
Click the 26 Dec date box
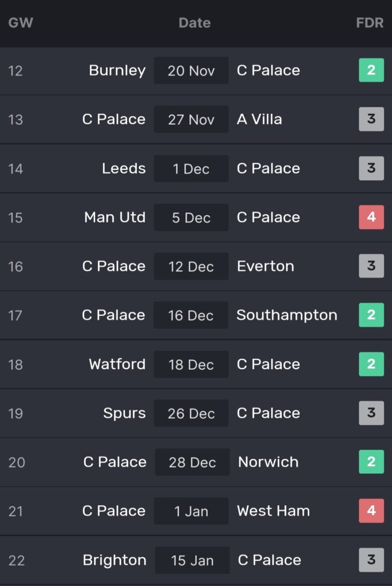[191, 413]
